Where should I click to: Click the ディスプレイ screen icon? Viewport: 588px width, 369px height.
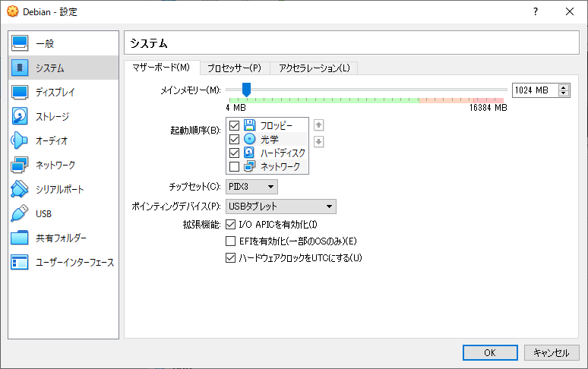20,92
